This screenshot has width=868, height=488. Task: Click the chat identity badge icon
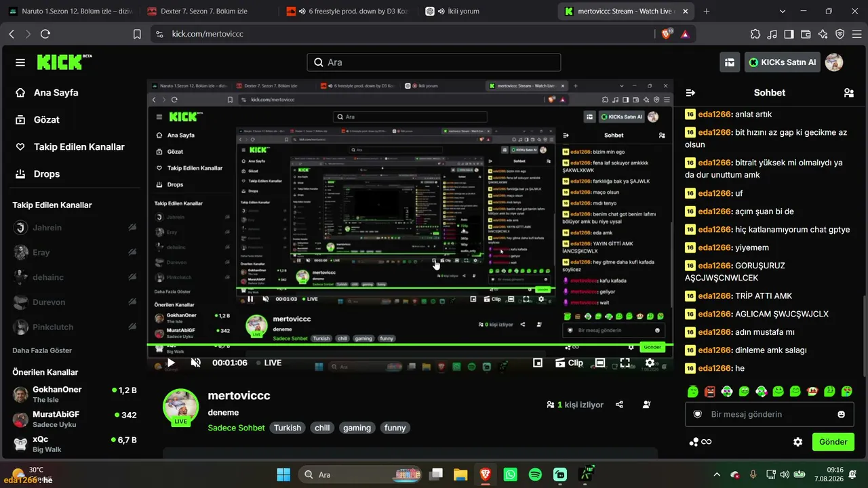697,414
